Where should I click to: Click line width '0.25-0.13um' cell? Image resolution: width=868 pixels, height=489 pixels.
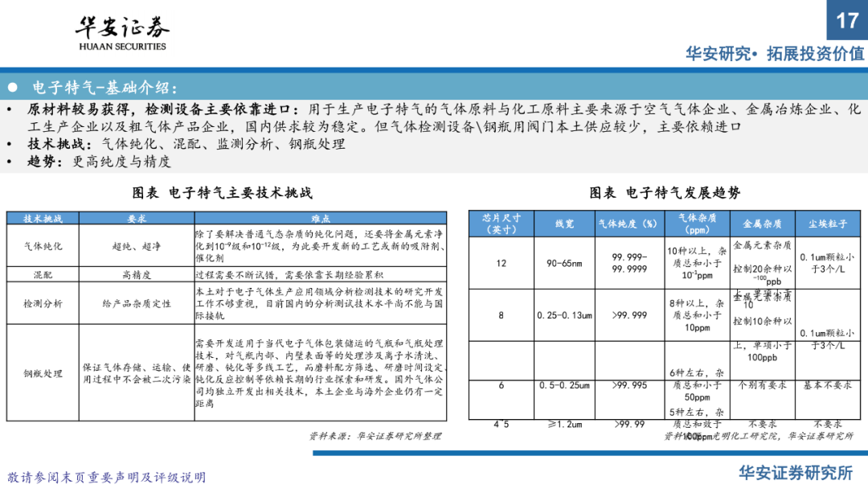(564, 315)
